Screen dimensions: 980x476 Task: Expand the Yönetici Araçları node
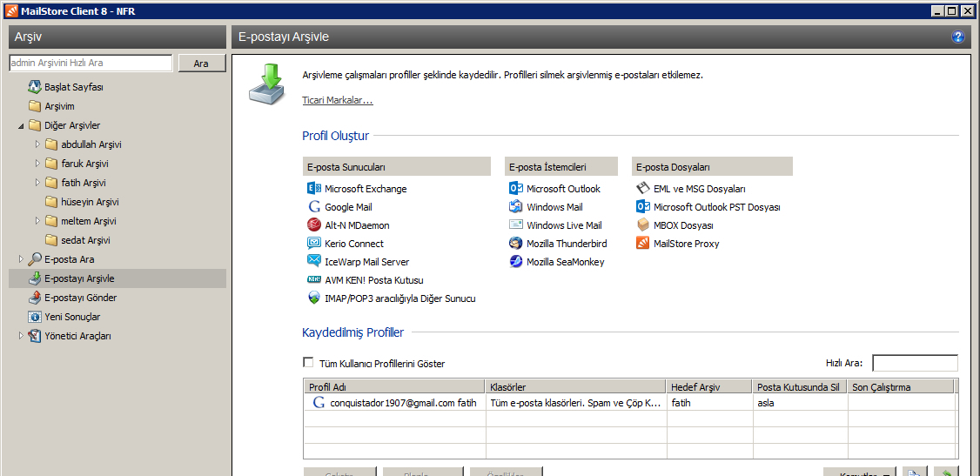(21, 336)
